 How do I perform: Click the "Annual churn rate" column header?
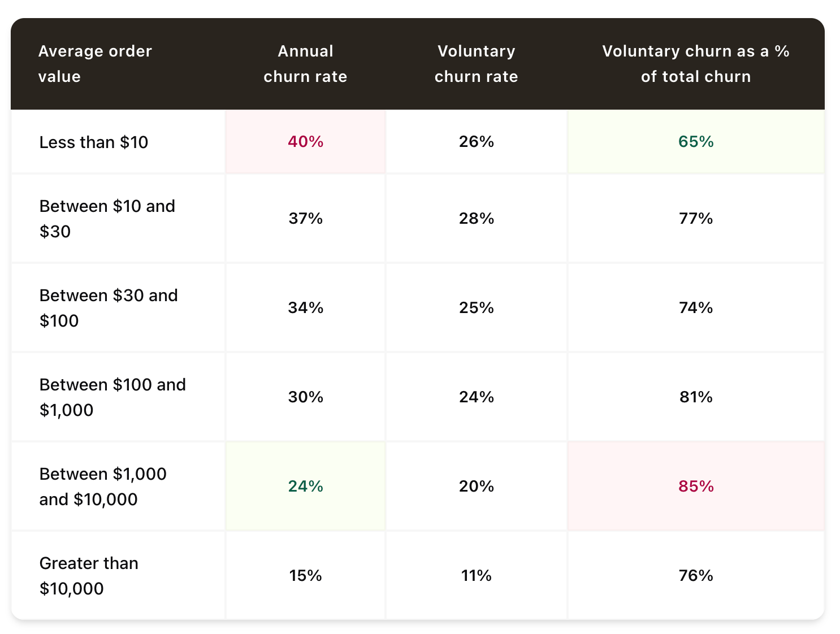[x=305, y=64]
